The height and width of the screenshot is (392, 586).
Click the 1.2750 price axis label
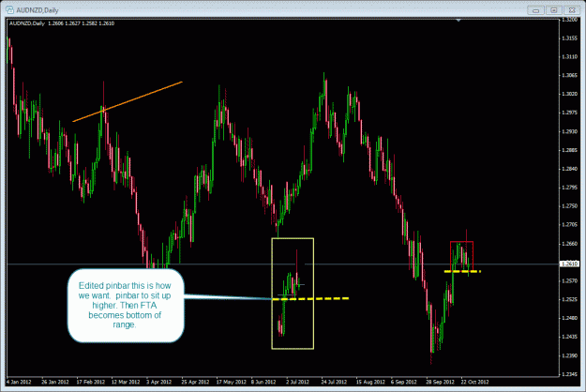[569, 206]
